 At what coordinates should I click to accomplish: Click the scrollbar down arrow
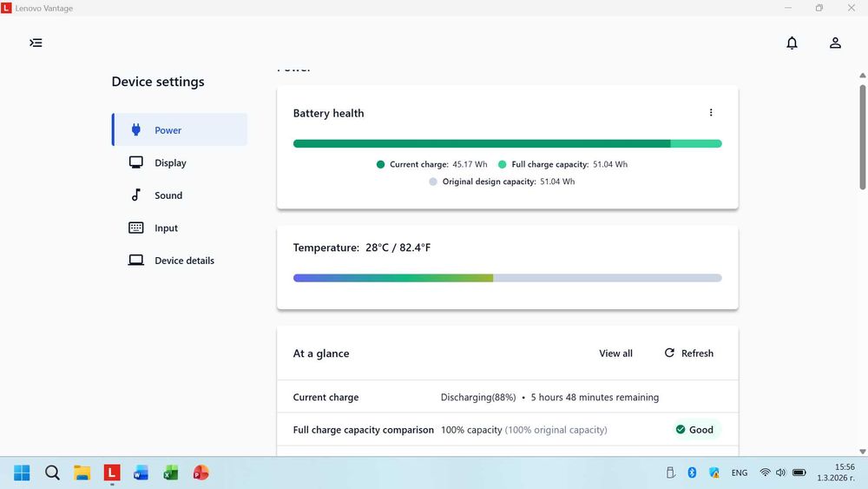[x=863, y=452]
